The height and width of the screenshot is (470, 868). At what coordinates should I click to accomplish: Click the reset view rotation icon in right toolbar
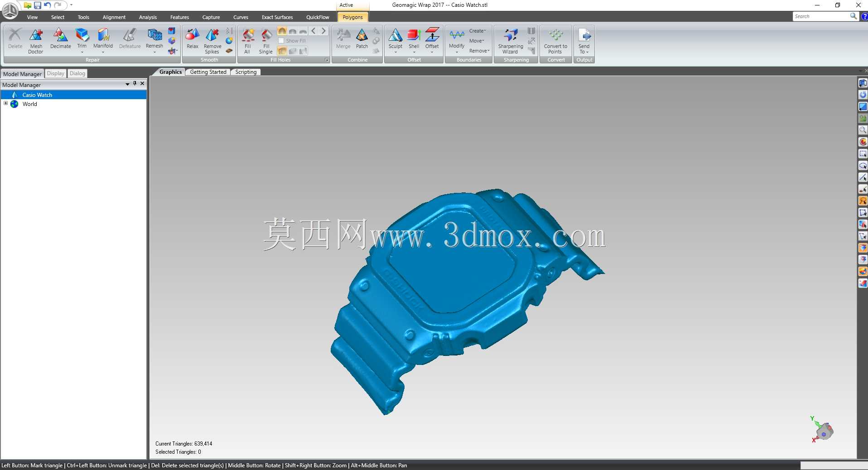[863, 95]
